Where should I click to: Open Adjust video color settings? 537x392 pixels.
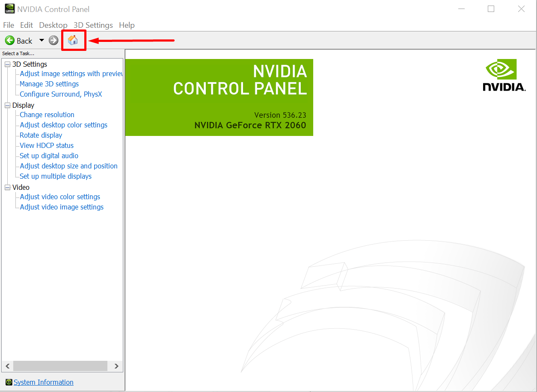59,197
